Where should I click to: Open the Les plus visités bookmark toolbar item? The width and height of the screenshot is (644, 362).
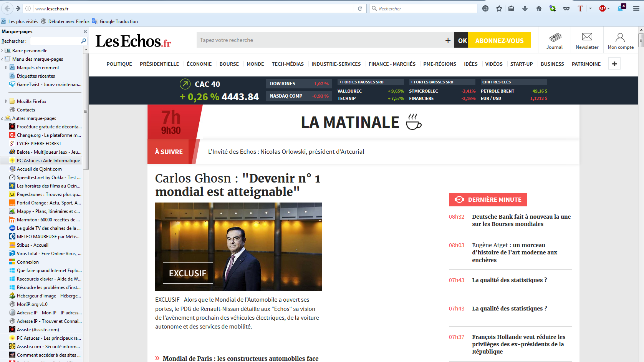(x=20, y=22)
